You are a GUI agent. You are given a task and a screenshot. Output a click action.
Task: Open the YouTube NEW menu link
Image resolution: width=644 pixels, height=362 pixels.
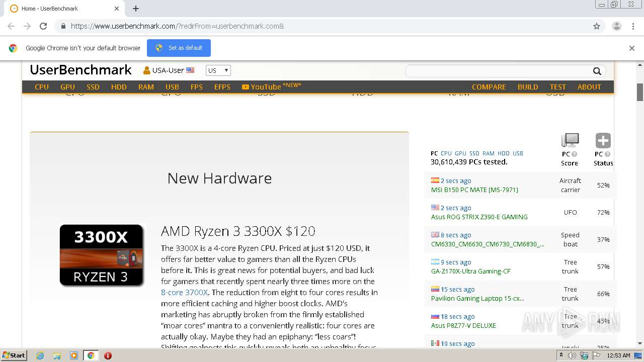(x=271, y=86)
